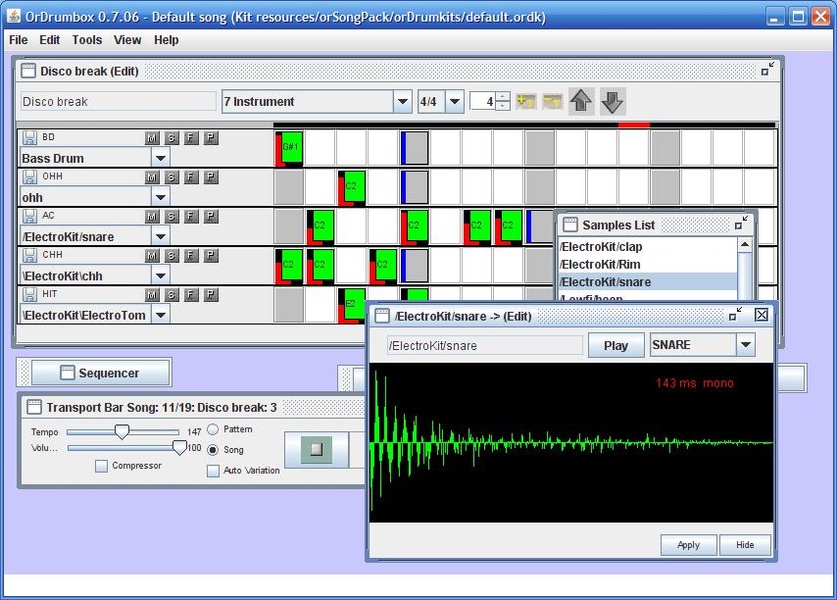The width and height of the screenshot is (837, 600).
Task: Select the Pattern radio button
Action: coord(213,429)
